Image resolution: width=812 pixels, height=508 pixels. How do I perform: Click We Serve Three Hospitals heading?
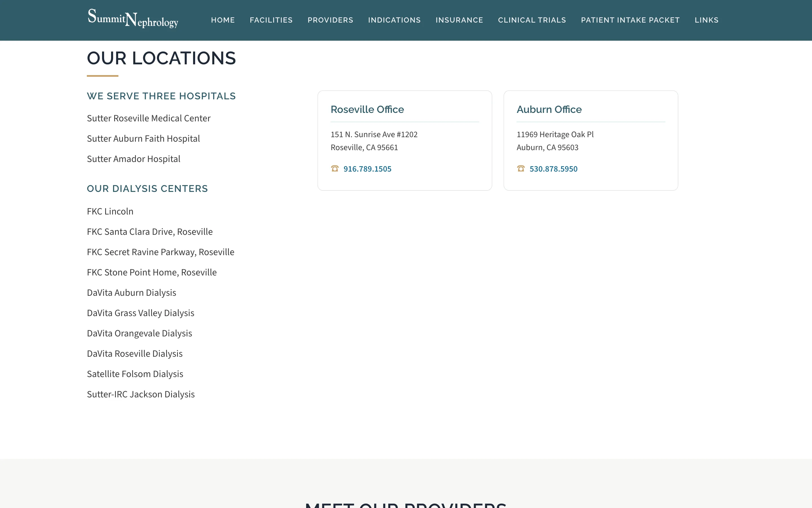click(x=161, y=96)
